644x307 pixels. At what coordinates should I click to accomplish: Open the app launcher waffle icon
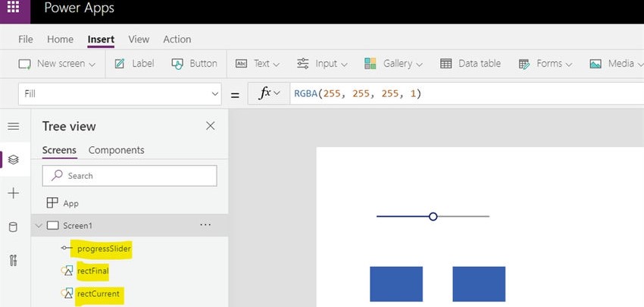coord(13,7)
